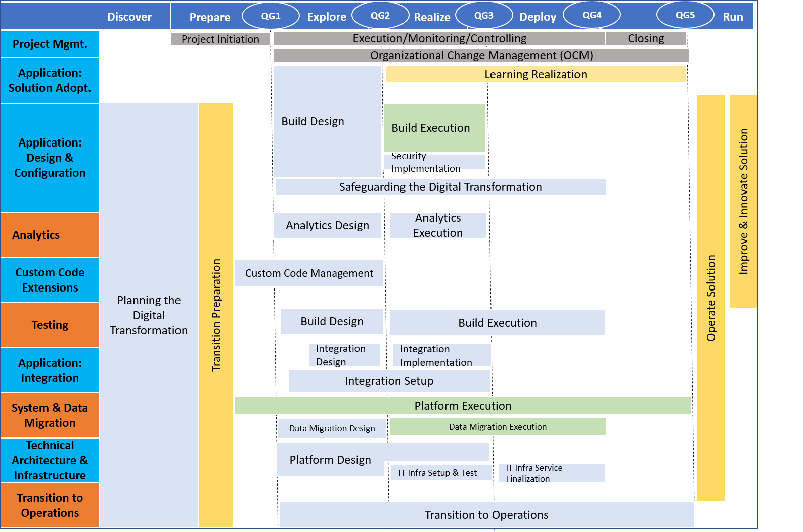The width and height of the screenshot is (803, 532).
Task: Select the vertical Transition Preparation bar
Action: pos(216,315)
